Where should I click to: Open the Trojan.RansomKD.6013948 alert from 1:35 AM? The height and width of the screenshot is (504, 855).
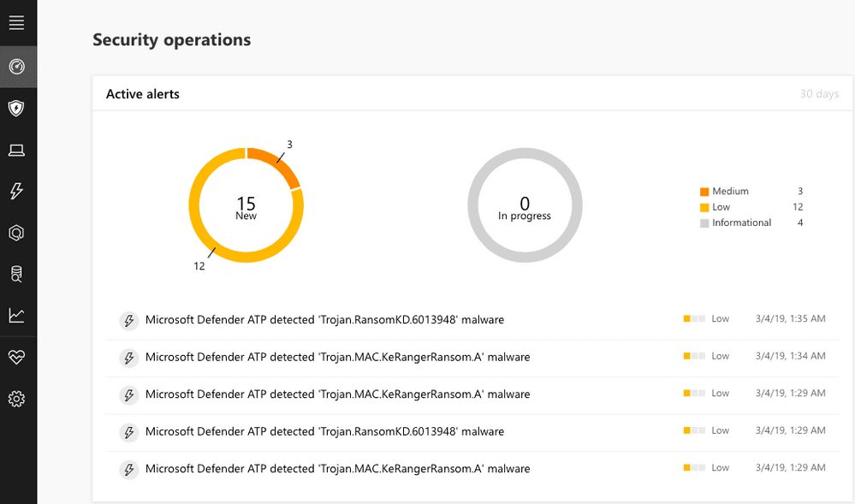pyautogui.click(x=324, y=320)
